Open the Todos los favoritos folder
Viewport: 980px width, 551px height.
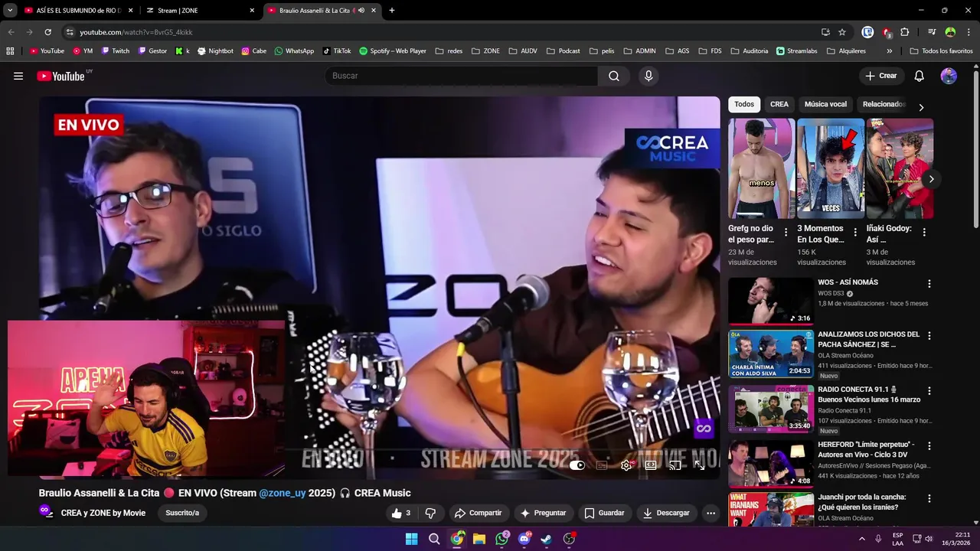coord(941,51)
